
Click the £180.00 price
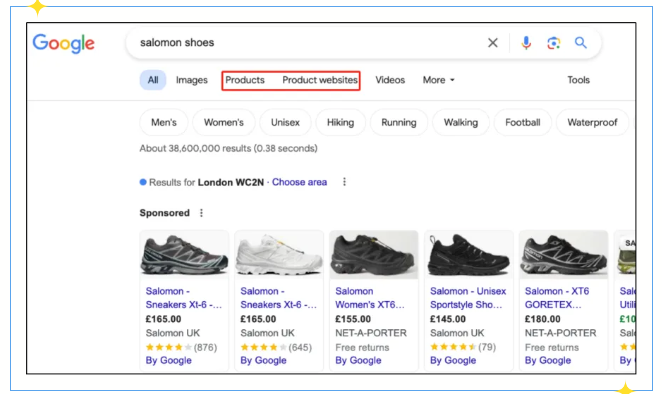[x=543, y=319]
